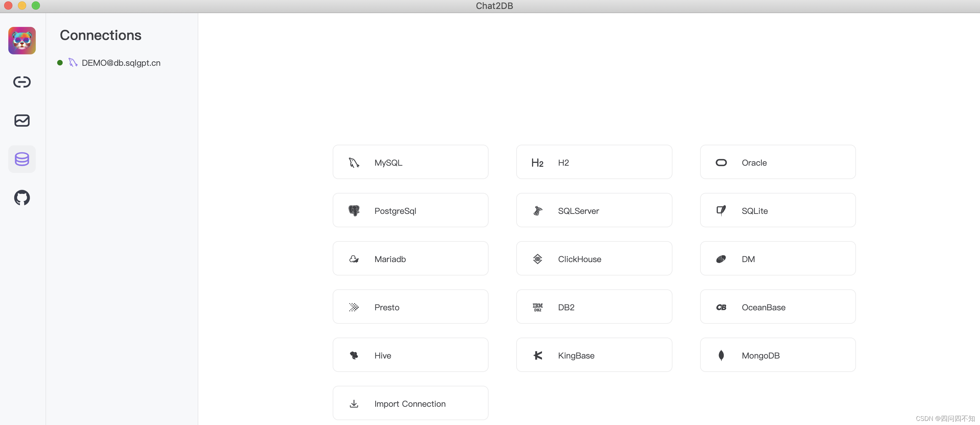Create a new SQLite connection
Viewport: 980px width, 425px height.
click(778, 210)
